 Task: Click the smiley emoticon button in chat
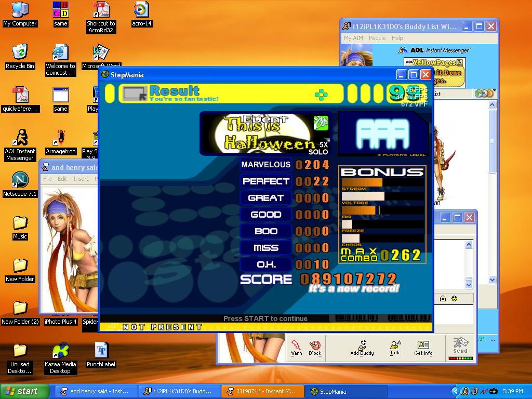(454, 299)
